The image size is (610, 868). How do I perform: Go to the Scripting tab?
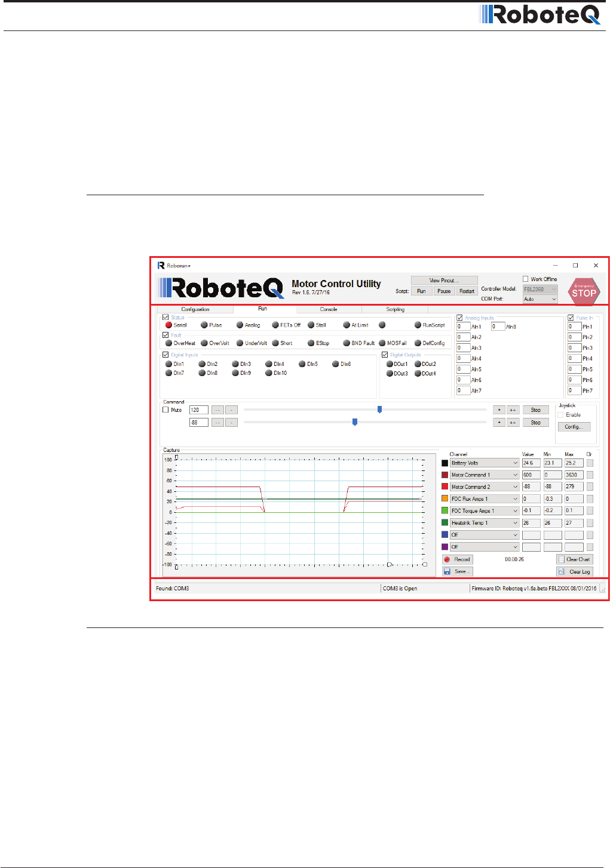[x=395, y=309]
